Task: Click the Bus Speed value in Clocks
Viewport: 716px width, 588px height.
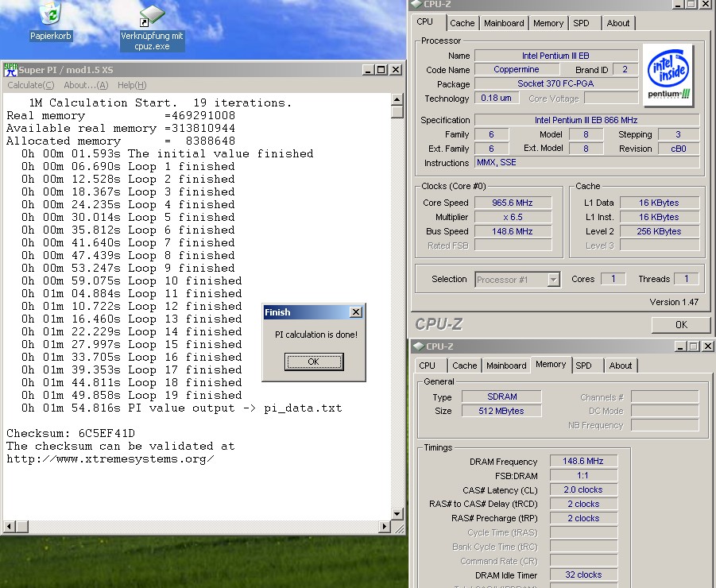Action: coord(513,231)
